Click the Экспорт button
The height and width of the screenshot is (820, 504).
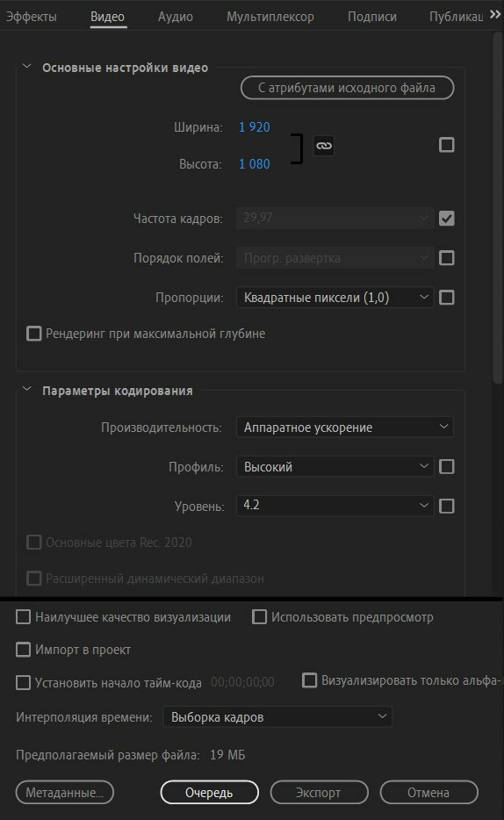(x=319, y=793)
